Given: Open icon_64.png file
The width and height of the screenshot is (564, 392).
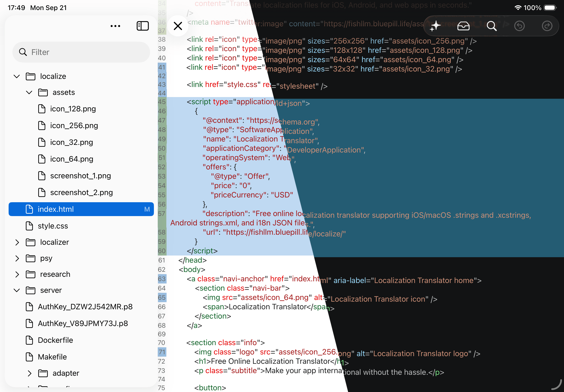Looking at the screenshot, I should pyautogui.click(x=65, y=159).
